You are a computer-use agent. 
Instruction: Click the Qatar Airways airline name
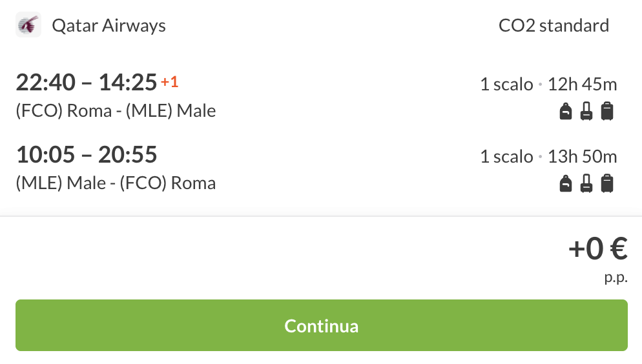point(109,26)
